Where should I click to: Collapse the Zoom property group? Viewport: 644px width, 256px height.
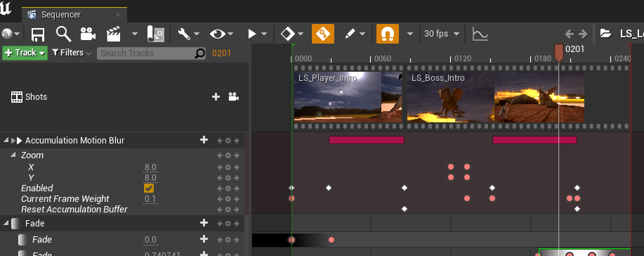tap(13, 155)
